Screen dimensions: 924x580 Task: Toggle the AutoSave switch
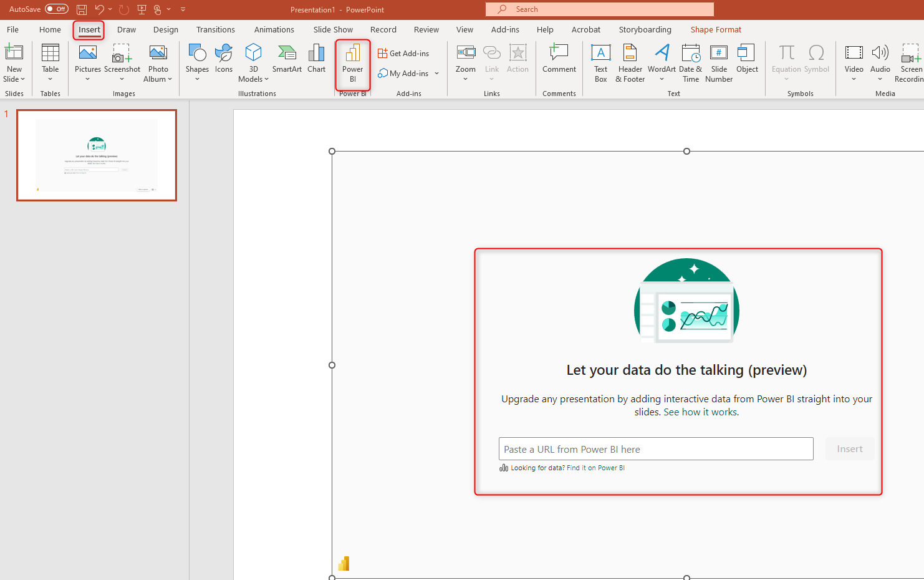[57, 9]
